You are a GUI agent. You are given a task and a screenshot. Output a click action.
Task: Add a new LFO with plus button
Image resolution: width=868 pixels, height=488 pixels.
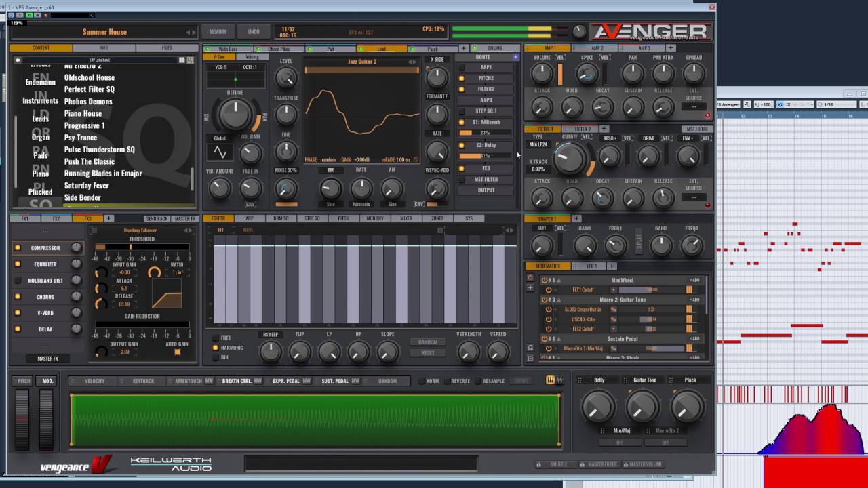(611, 266)
